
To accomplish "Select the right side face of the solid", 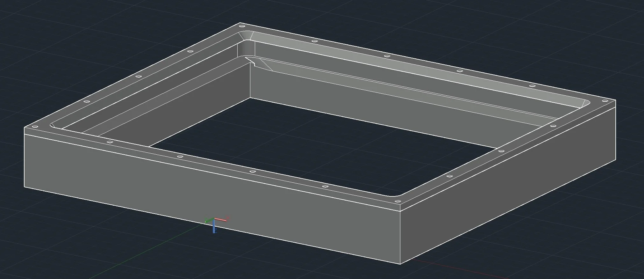I will pos(508,186).
